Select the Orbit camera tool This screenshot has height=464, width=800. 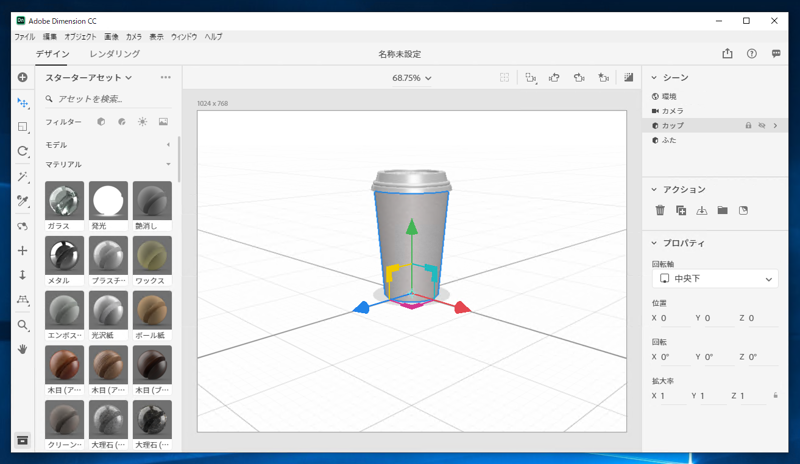(22, 226)
